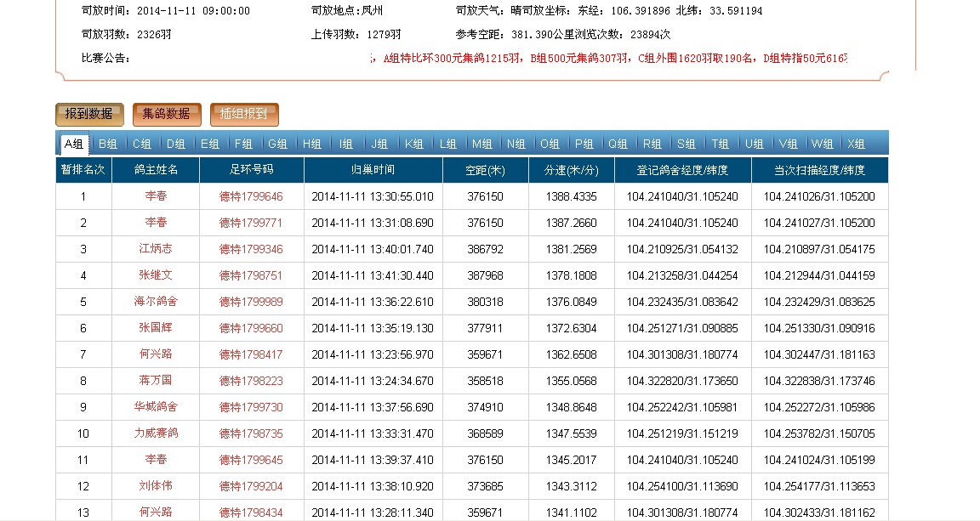Select the A组 tab
The image size is (980, 521).
click(x=74, y=144)
